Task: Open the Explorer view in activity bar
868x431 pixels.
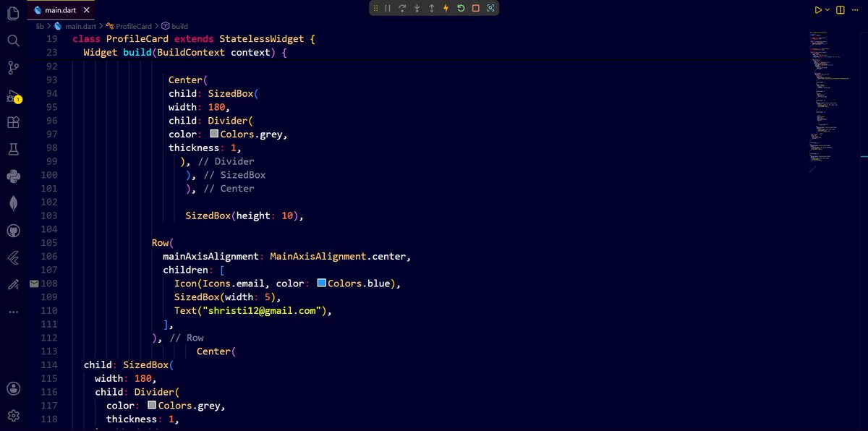Action: pos(13,13)
